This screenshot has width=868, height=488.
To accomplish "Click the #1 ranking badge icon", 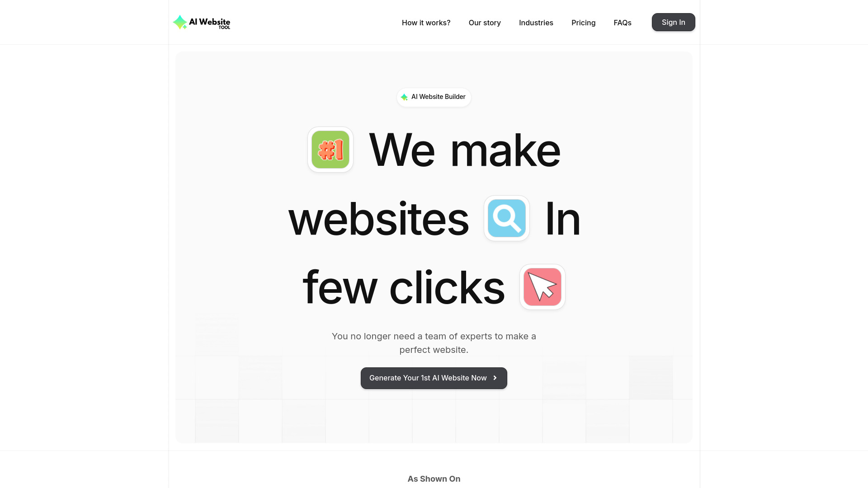I will point(330,149).
